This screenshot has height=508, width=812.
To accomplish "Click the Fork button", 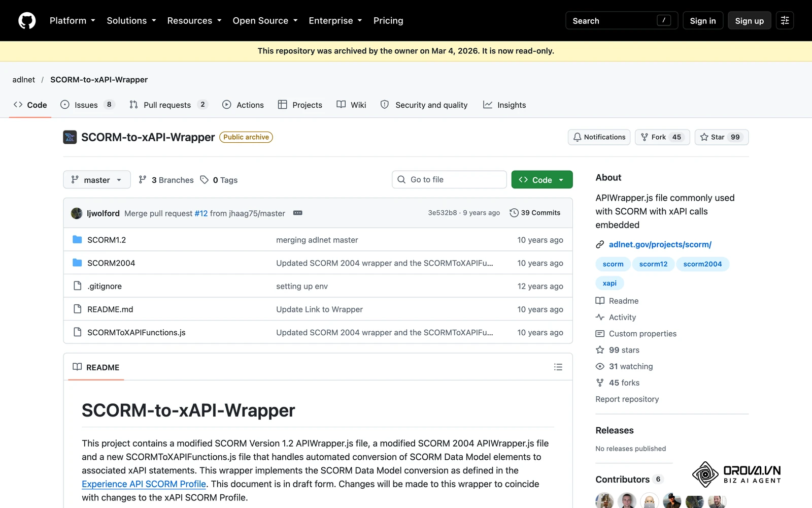I will pos(662,137).
